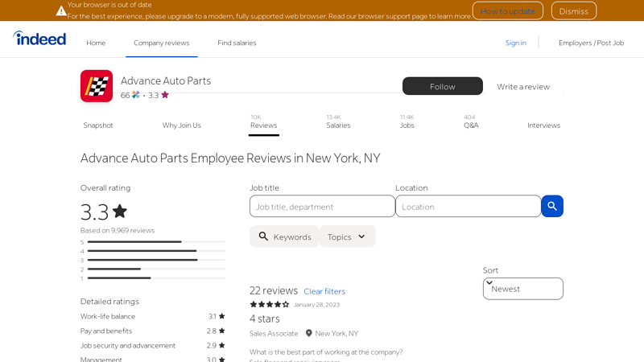Click the star rating on the January 28 review

tap(270, 305)
